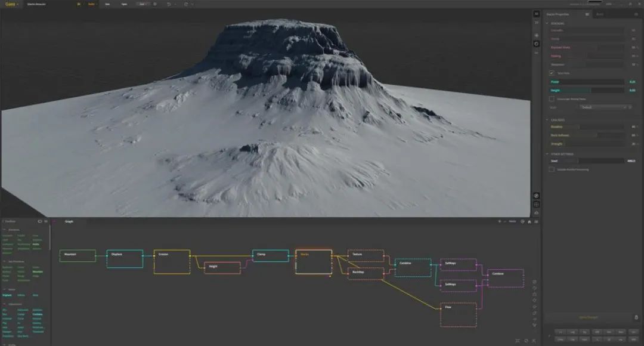Click the undo arrow icon
Image resolution: width=644 pixels, height=346 pixels.
pos(169,4)
